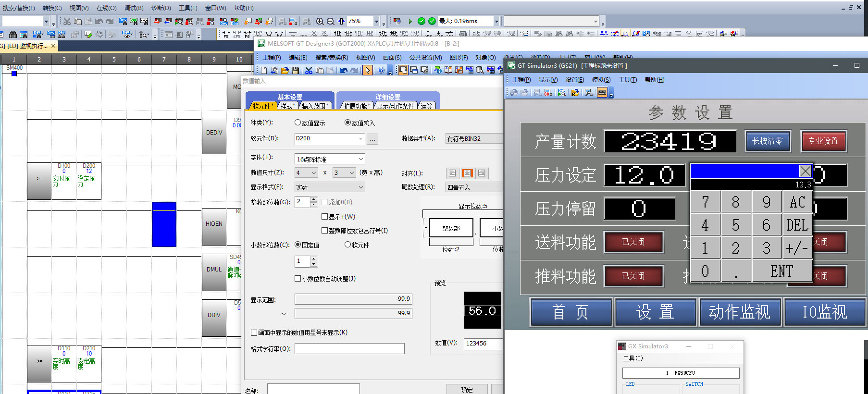This screenshot has width=868, height=394.
Task: Click the zoom out magnifier icon
Action: (330, 21)
